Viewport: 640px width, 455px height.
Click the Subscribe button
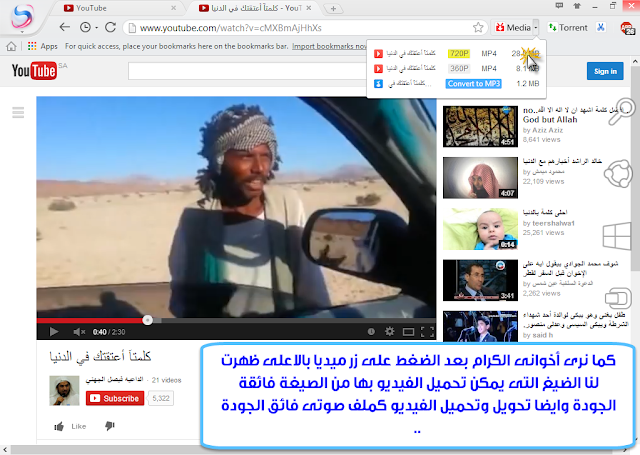(115, 398)
